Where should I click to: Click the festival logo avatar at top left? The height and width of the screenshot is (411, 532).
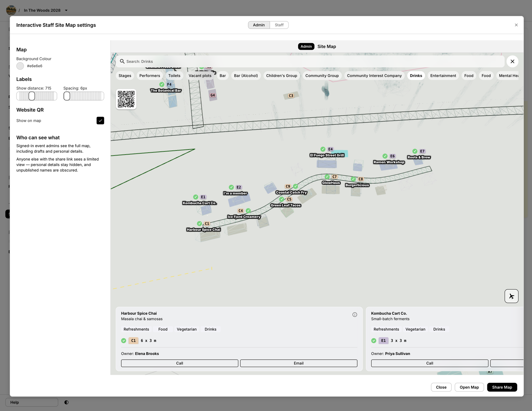pos(11,10)
